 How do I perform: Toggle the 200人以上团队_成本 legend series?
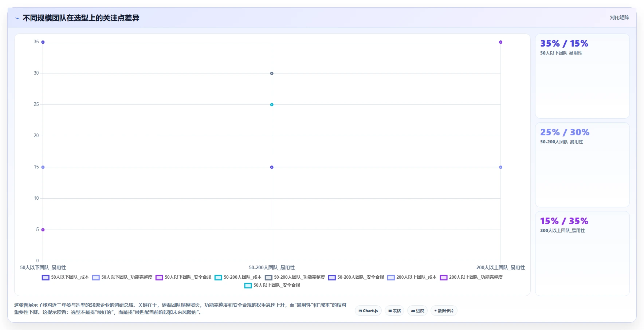[412, 277]
